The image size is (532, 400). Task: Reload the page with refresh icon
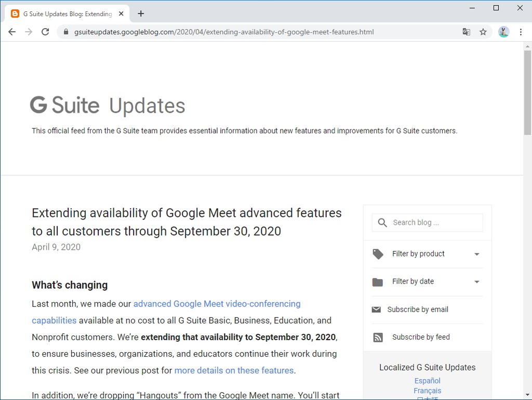[x=45, y=32]
